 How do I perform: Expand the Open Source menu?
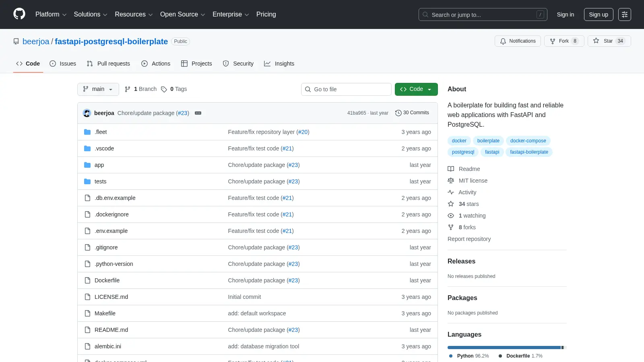[183, 14]
